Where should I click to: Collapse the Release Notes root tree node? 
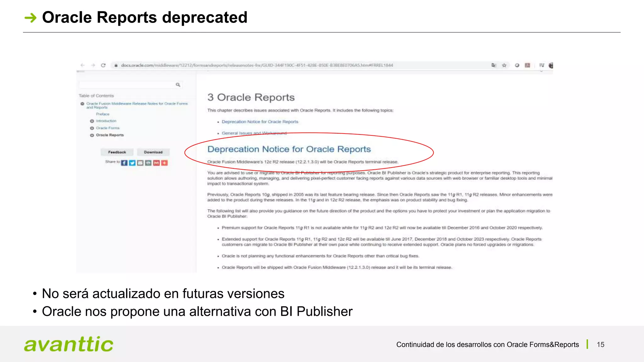click(x=82, y=104)
